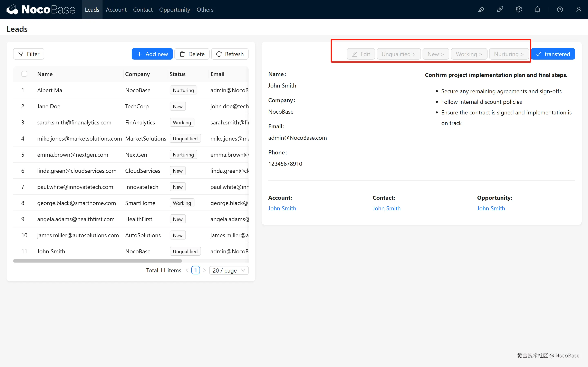Open the 20 / page size dropdown
This screenshot has height=367, width=588.
coord(229,270)
